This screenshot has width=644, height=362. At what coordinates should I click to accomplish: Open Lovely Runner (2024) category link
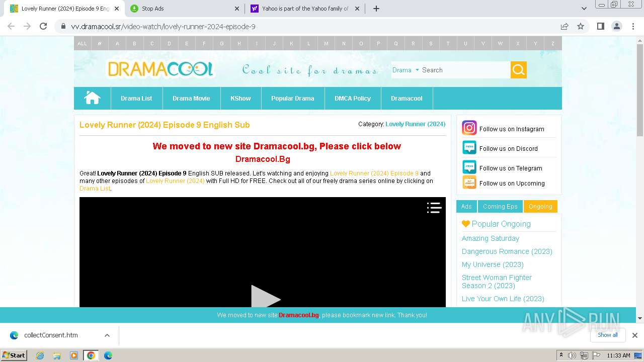click(x=415, y=124)
